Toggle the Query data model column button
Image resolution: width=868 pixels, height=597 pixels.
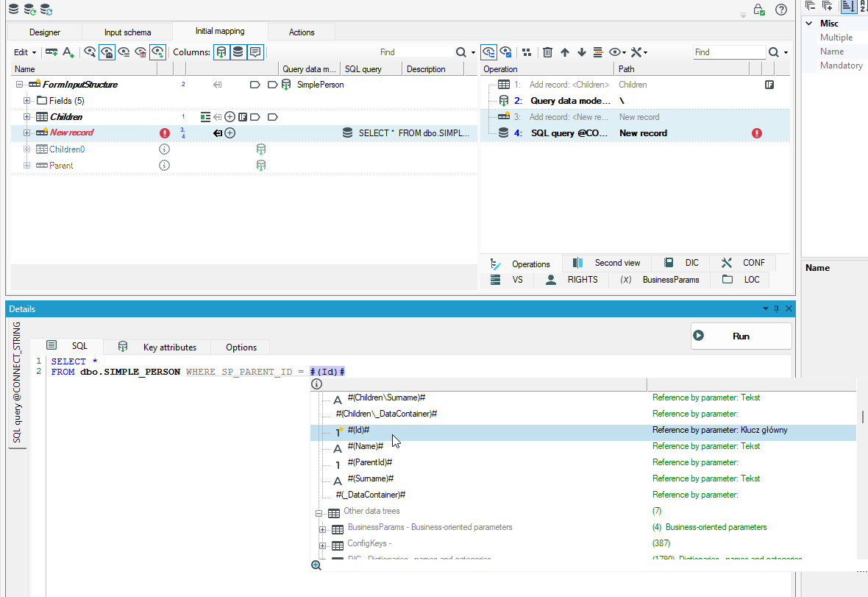pyautogui.click(x=221, y=52)
